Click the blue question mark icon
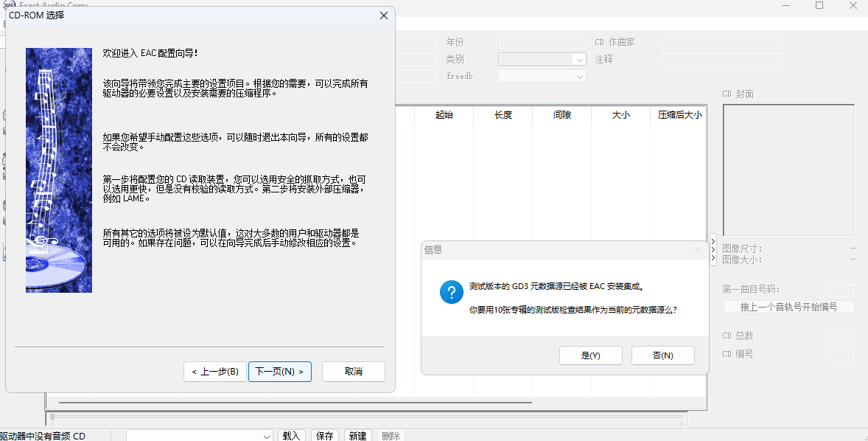The width and height of the screenshot is (868, 441). click(x=451, y=292)
